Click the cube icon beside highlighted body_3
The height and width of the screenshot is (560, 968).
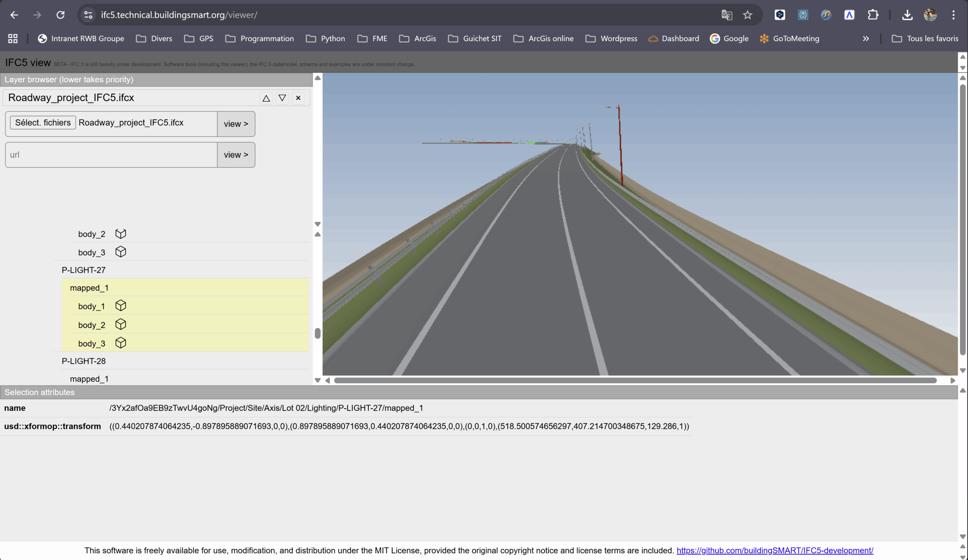pos(121,343)
